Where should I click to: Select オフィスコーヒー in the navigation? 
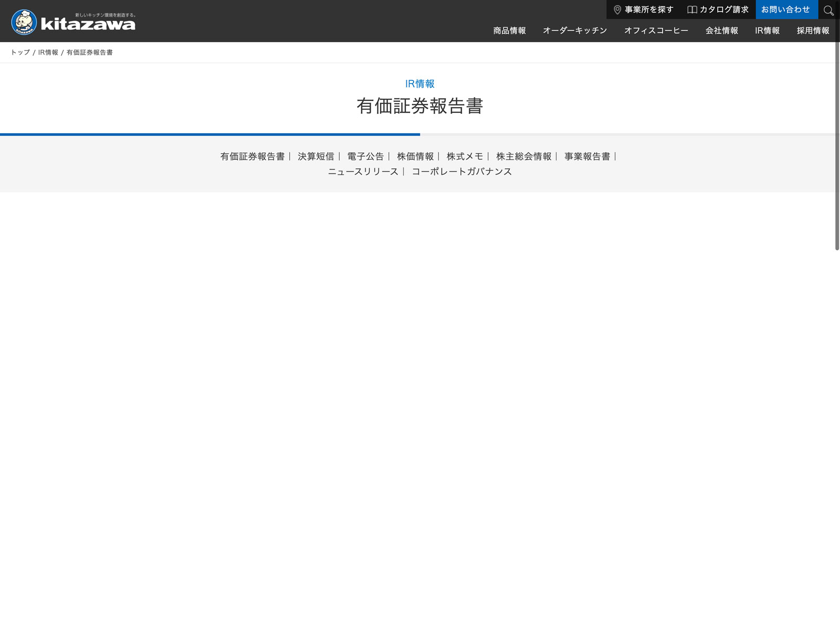pos(656,30)
